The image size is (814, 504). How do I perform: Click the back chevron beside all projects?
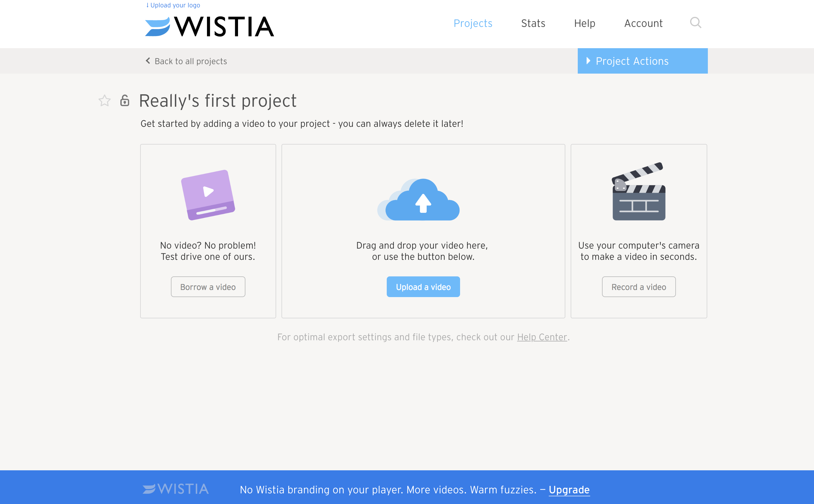pos(148,61)
